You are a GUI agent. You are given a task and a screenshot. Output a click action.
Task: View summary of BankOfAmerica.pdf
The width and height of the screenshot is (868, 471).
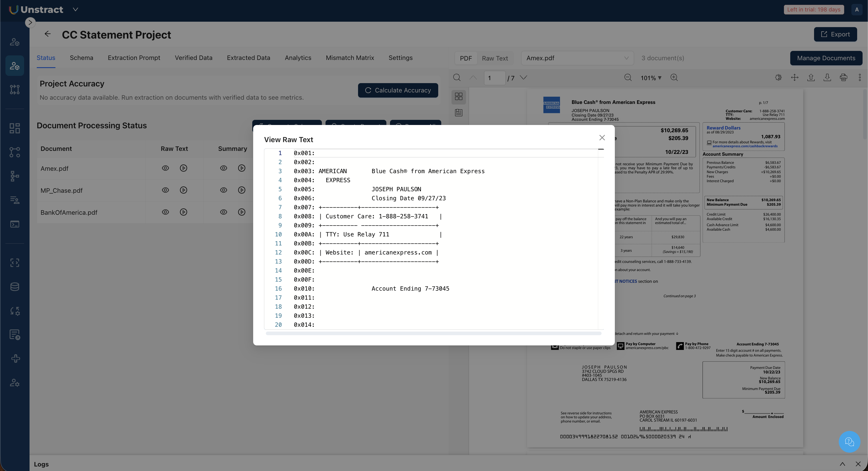[223, 212]
